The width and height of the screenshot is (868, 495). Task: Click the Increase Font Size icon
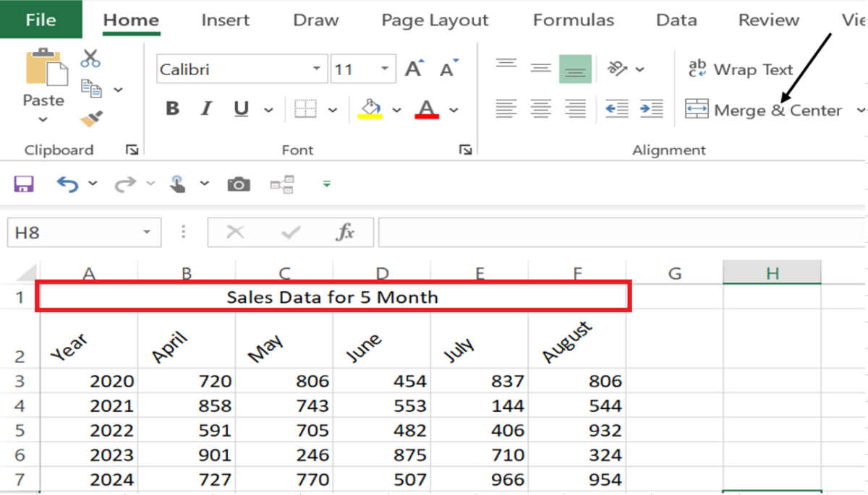click(x=414, y=69)
